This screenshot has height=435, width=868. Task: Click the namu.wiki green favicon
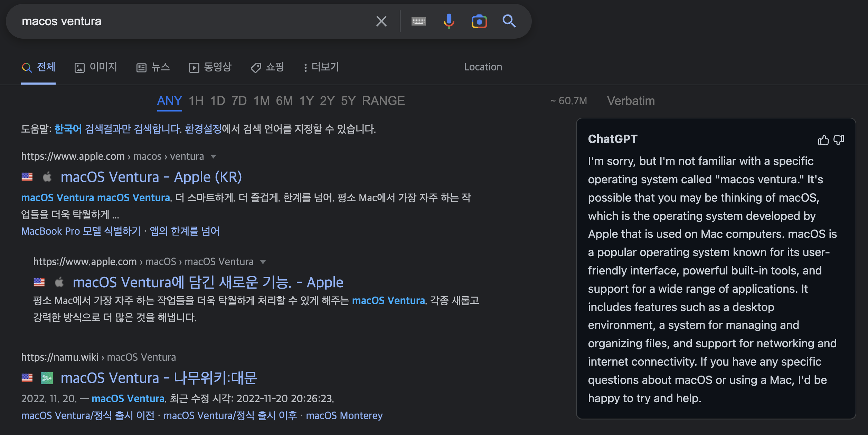47,378
